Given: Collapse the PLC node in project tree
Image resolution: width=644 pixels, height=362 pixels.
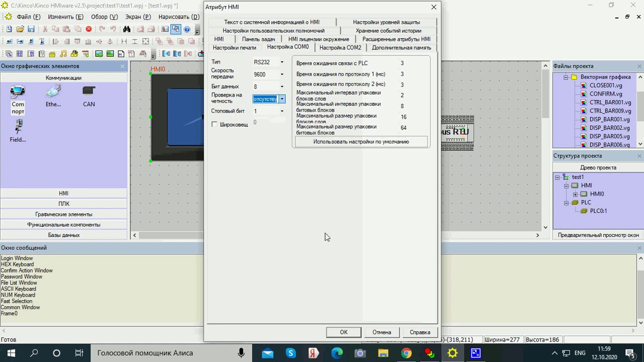Looking at the screenshot, I should coord(567,203).
